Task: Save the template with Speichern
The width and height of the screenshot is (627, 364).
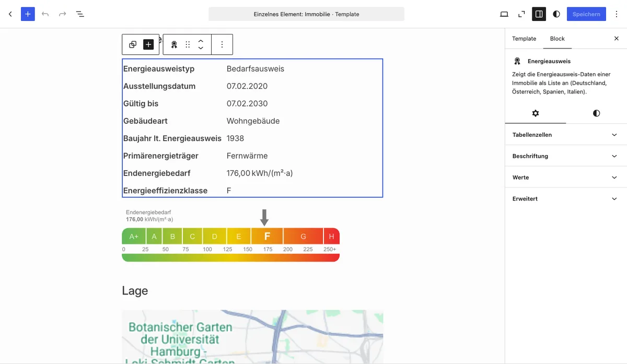Action: tap(586, 14)
